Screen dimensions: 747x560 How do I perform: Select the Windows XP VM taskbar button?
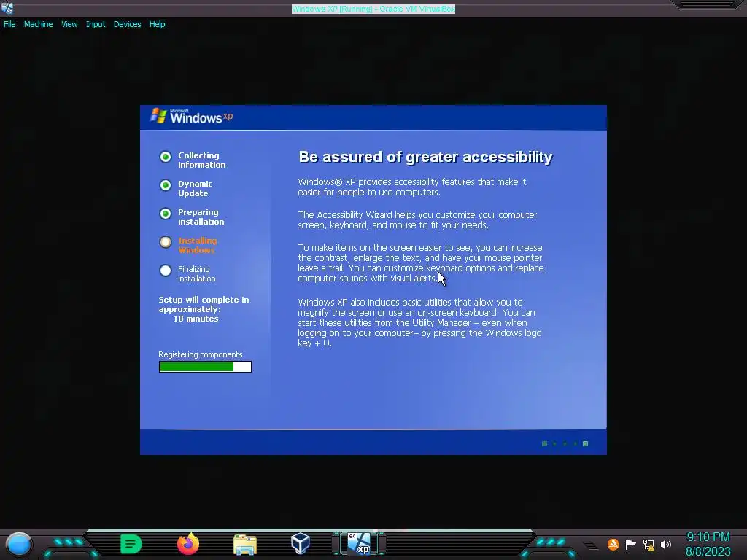(x=359, y=544)
